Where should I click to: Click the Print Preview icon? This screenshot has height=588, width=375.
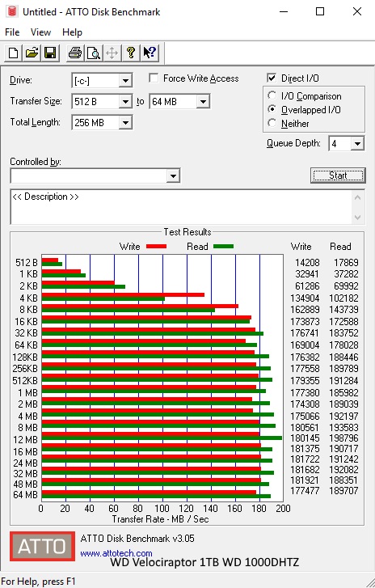[93, 53]
